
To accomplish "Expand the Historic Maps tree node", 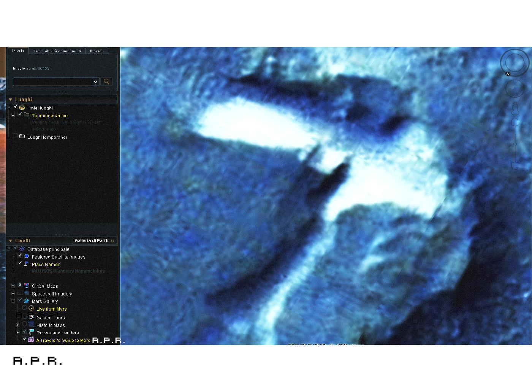I will point(18,325).
